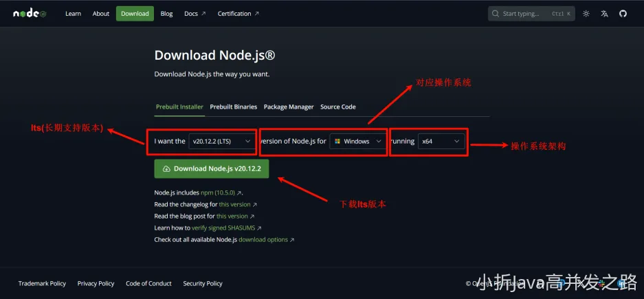
Task: Select the Source Code tab
Action: click(338, 107)
